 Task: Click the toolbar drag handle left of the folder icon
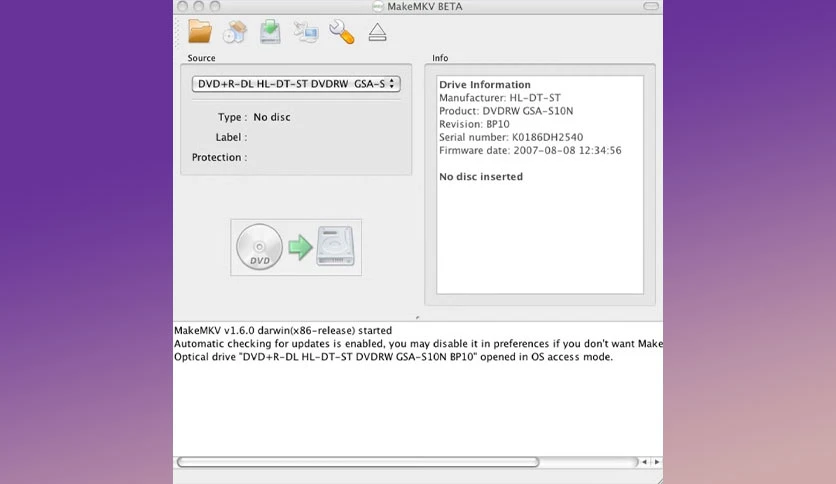pos(178,31)
